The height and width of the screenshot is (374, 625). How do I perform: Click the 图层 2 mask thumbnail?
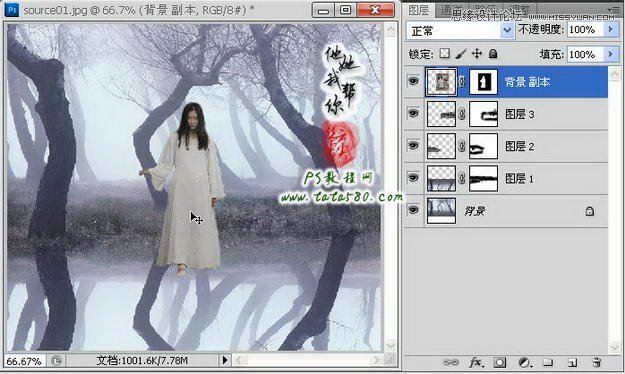(483, 146)
